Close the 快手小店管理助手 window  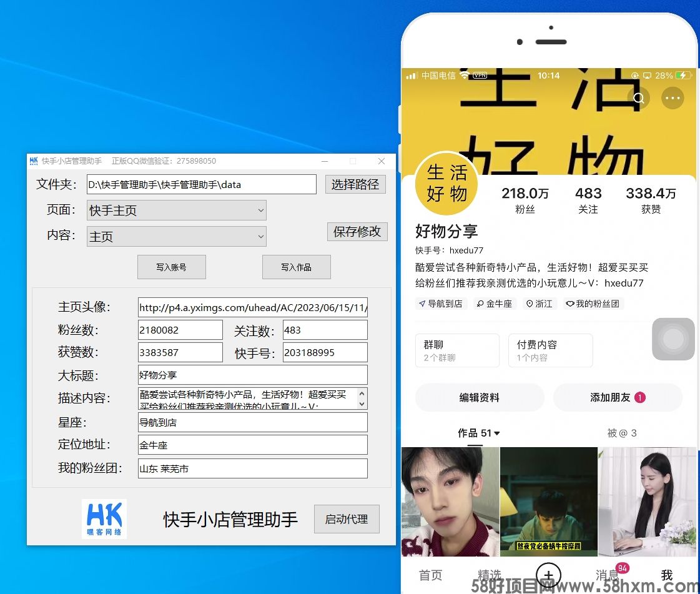pos(382,161)
